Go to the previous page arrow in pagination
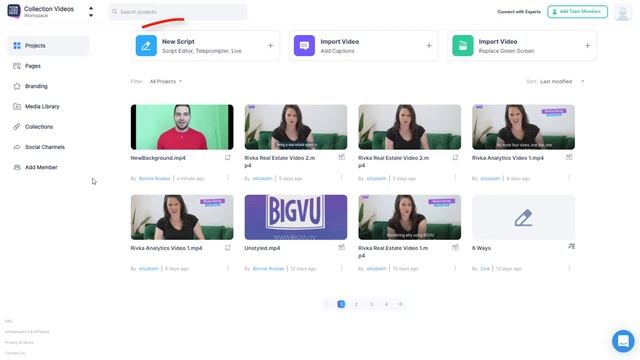 [326, 304]
